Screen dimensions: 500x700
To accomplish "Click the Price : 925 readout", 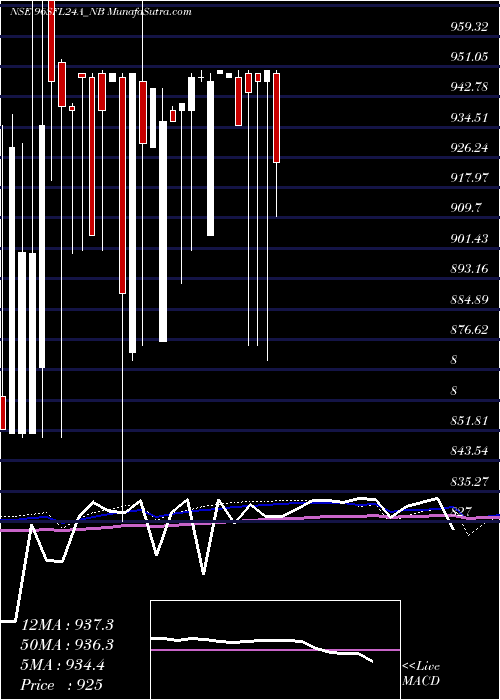I will 62,685.
